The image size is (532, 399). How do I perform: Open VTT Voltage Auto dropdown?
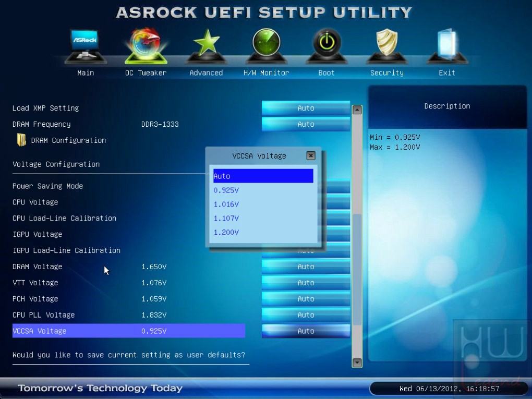click(x=306, y=283)
